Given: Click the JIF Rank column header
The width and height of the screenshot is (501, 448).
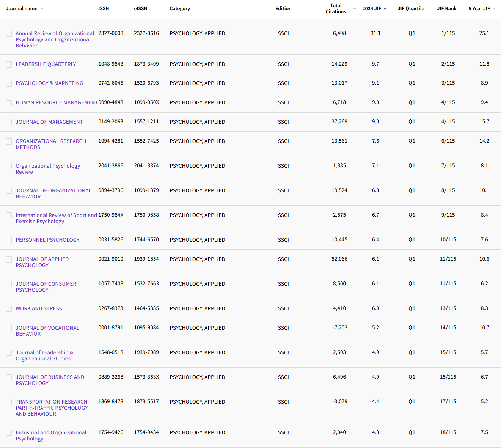Looking at the screenshot, I should point(447,9).
